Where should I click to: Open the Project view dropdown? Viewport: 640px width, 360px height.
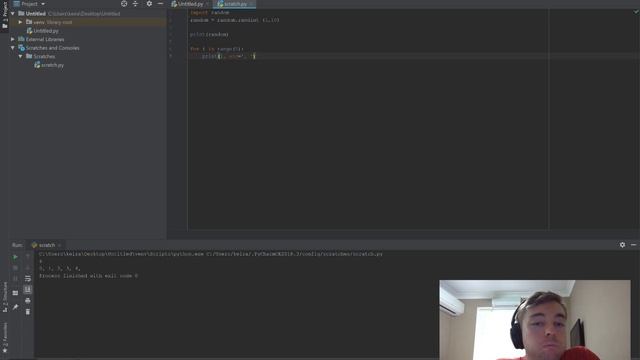click(29, 4)
